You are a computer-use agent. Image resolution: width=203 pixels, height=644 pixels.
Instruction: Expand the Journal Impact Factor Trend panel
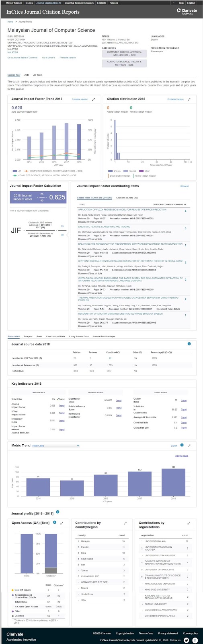pos(94,99)
